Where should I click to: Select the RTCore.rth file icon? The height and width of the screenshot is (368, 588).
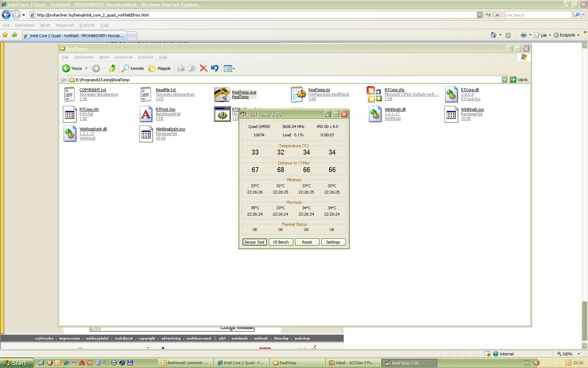(69, 114)
